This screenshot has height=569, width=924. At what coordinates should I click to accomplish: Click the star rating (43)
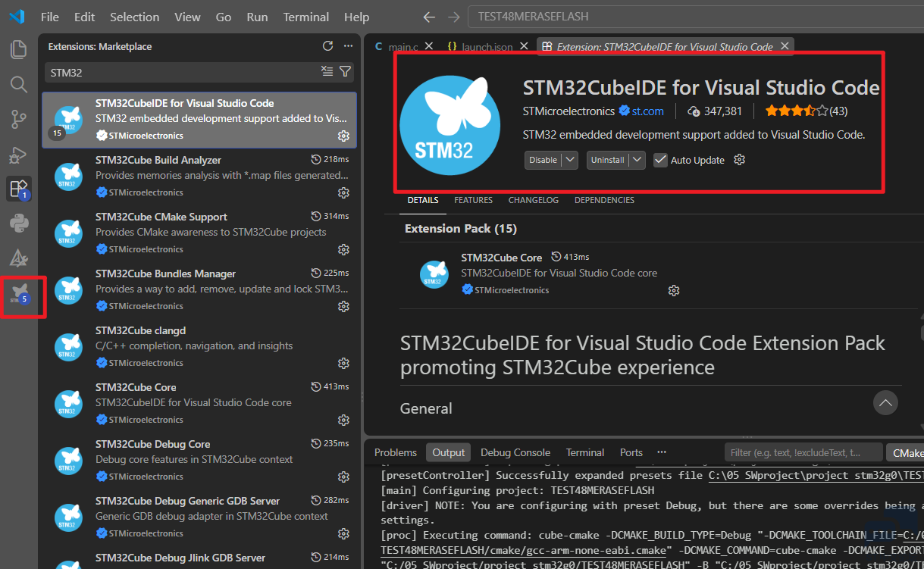[806, 111]
